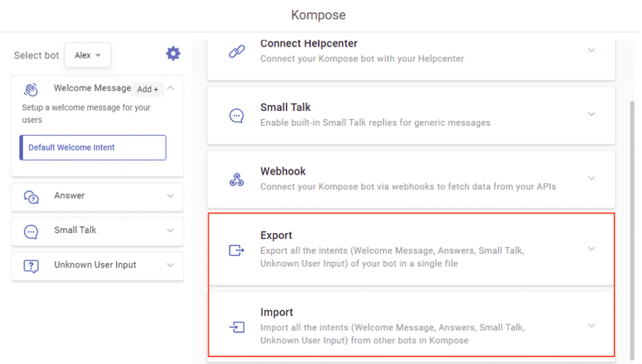Click 'Connect your Kompose bot via webhooks' text
Image resolution: width=642 pixels, height=364 pixels.
click(x=408, y=187)
